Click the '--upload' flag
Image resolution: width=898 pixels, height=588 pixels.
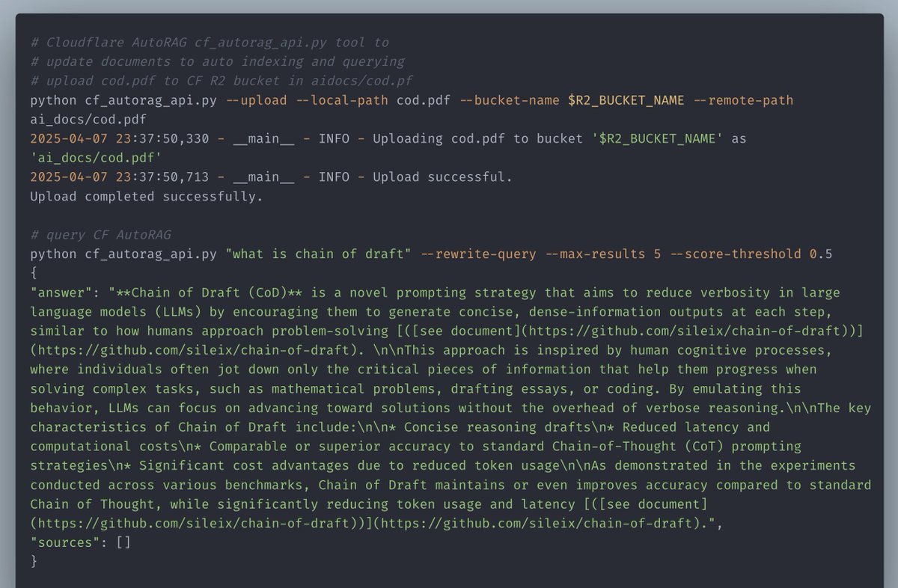(257, 100)
